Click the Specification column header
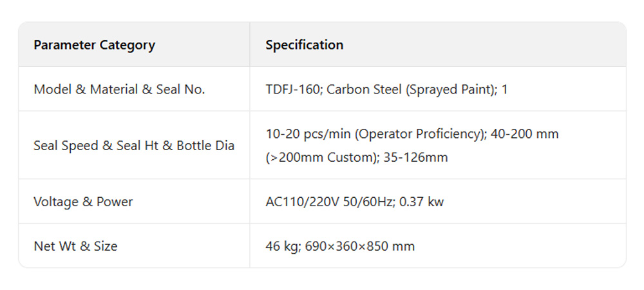 click(304, 45)
